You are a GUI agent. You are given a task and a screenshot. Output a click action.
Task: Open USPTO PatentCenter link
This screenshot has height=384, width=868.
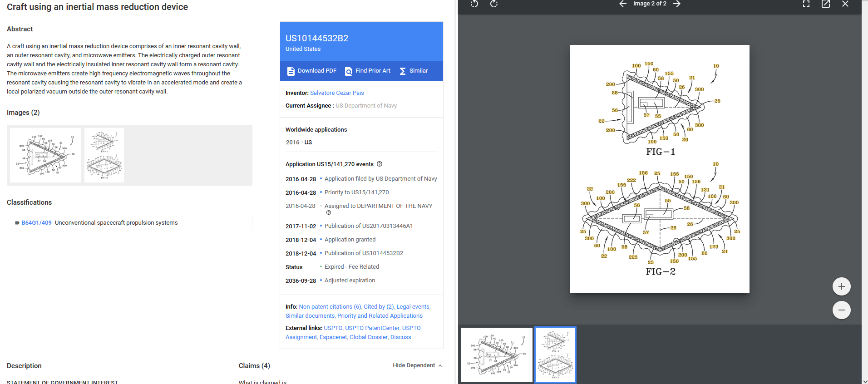(372, 328)
